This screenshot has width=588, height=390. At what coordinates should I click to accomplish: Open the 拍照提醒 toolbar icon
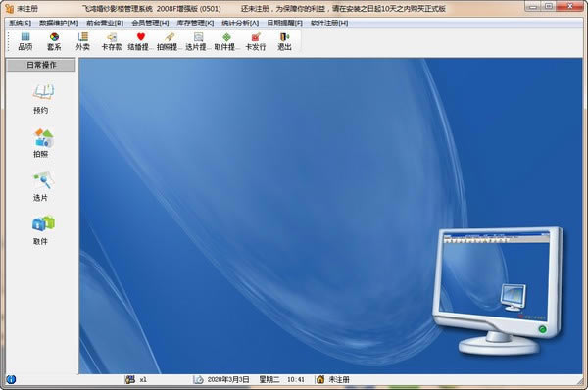(x=169, y=41)
